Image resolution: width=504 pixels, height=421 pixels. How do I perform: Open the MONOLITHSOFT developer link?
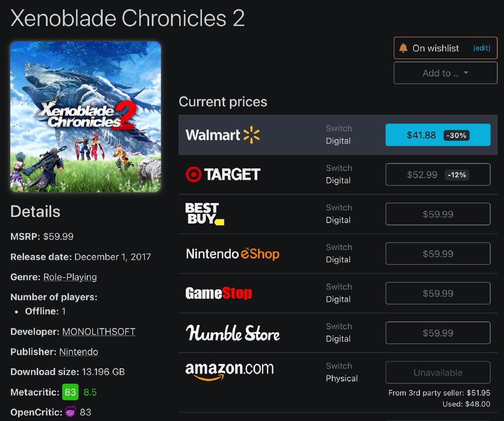tap(99, 332)
